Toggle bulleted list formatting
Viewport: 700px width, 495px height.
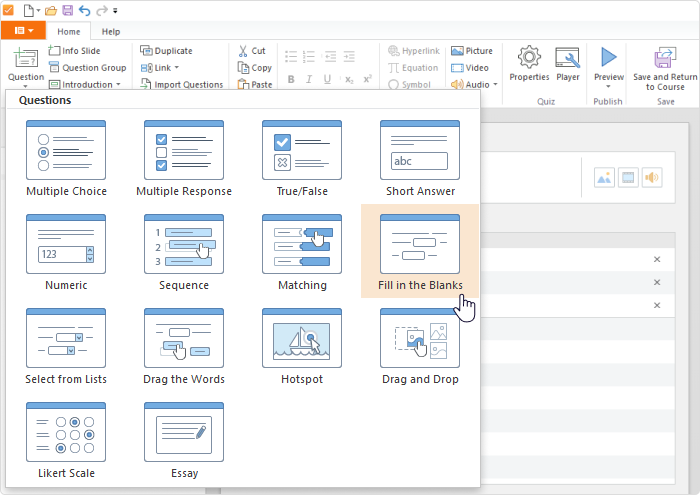coord(291,56)
